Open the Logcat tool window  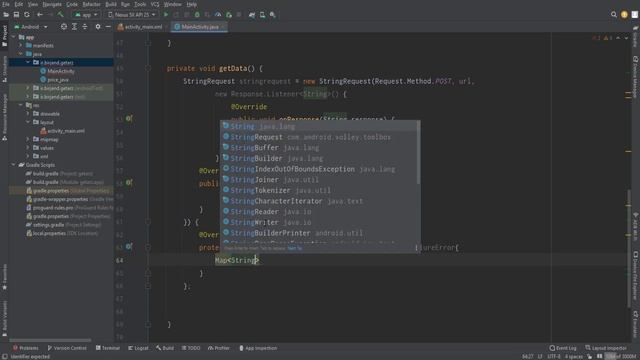pyautogui.click(x=138, y=348)
